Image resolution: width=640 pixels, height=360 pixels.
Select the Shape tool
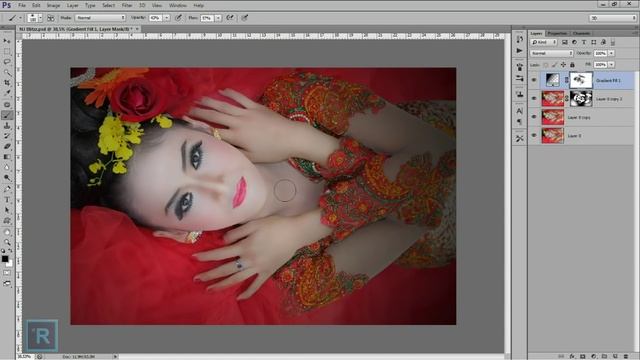tap(7, 220)
